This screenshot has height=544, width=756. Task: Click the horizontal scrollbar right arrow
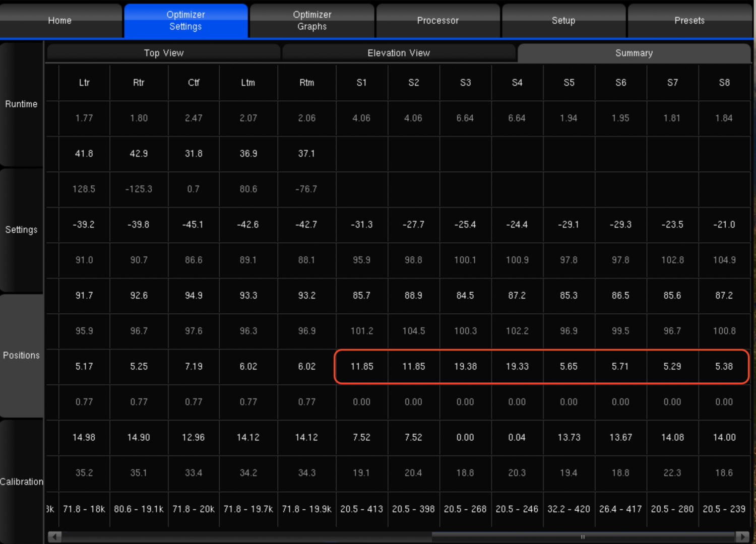742,537
